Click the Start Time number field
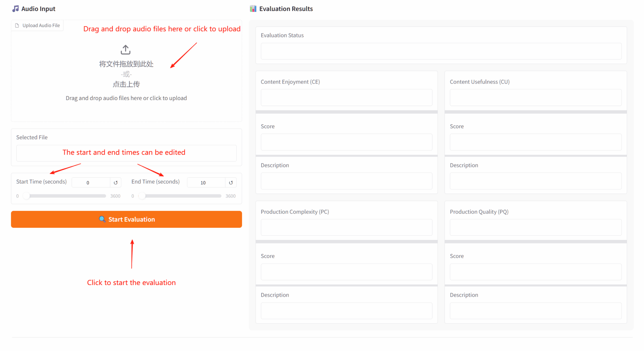 coord(90,183)
